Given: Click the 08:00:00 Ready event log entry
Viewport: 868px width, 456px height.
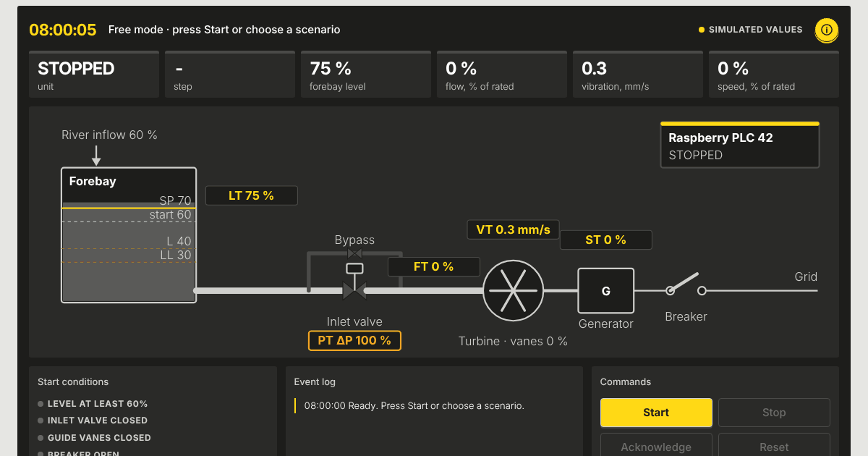Looking at the screenshot, I should point(414,405).
